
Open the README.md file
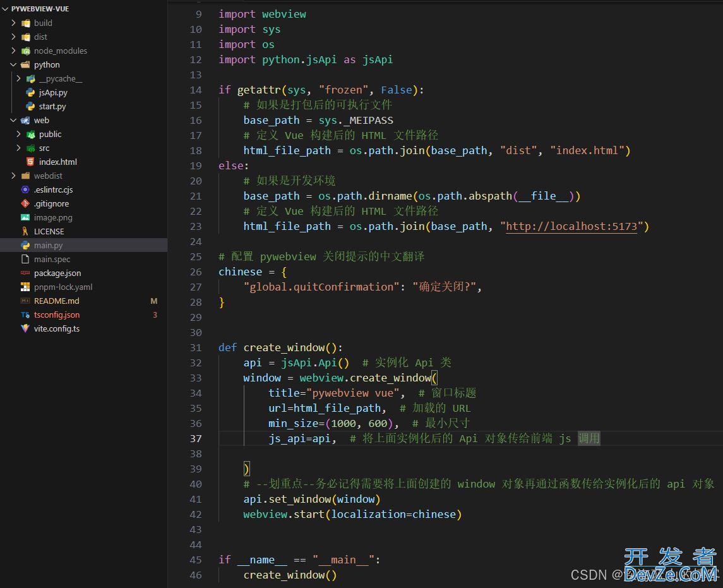click(56, 301)
